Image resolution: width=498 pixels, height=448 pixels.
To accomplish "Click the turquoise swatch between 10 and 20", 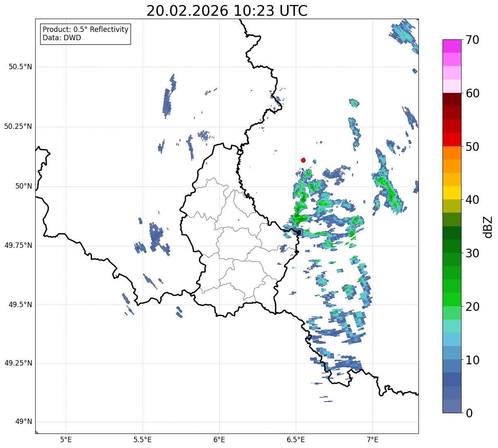I will click(452, 326).
